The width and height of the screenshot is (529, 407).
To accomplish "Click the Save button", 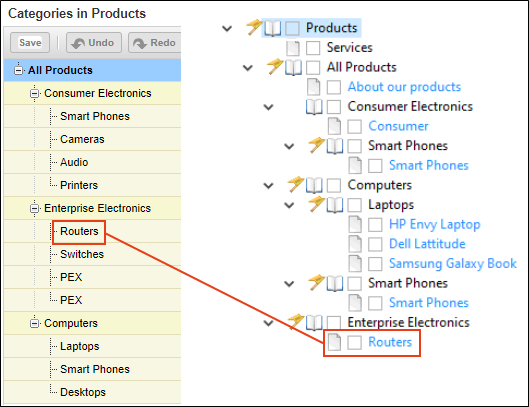I will pos(30,43).
